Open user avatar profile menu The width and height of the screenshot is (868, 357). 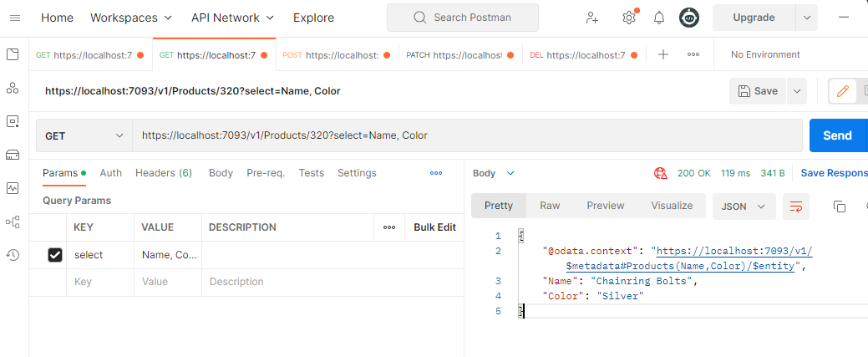pyautogui.click(x=689, y=18)
